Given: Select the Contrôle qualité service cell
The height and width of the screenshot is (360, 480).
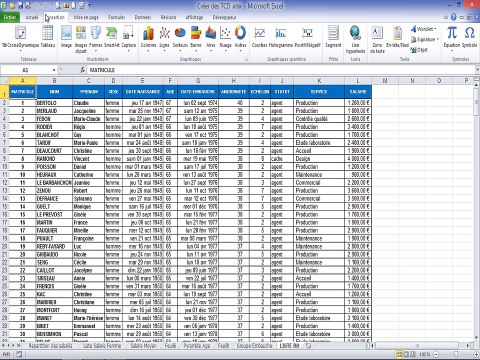Looking at the screenshot, I should (319, 119).
